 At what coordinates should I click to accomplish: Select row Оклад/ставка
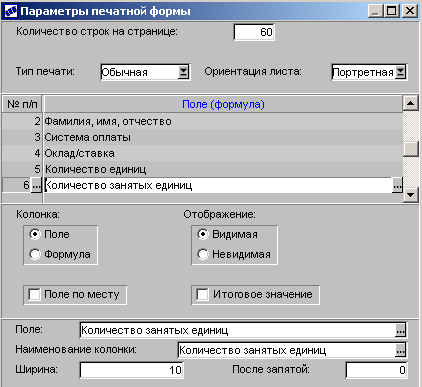point(223,153)
